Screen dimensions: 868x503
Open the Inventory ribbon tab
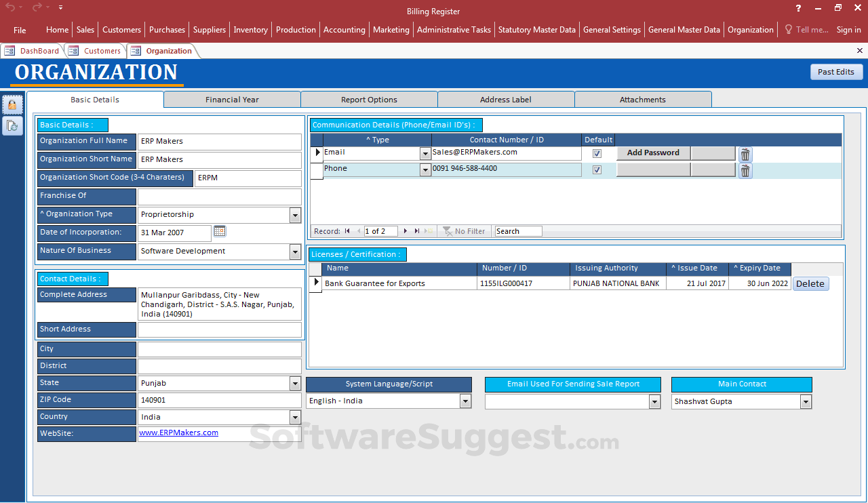click(250, 30)
